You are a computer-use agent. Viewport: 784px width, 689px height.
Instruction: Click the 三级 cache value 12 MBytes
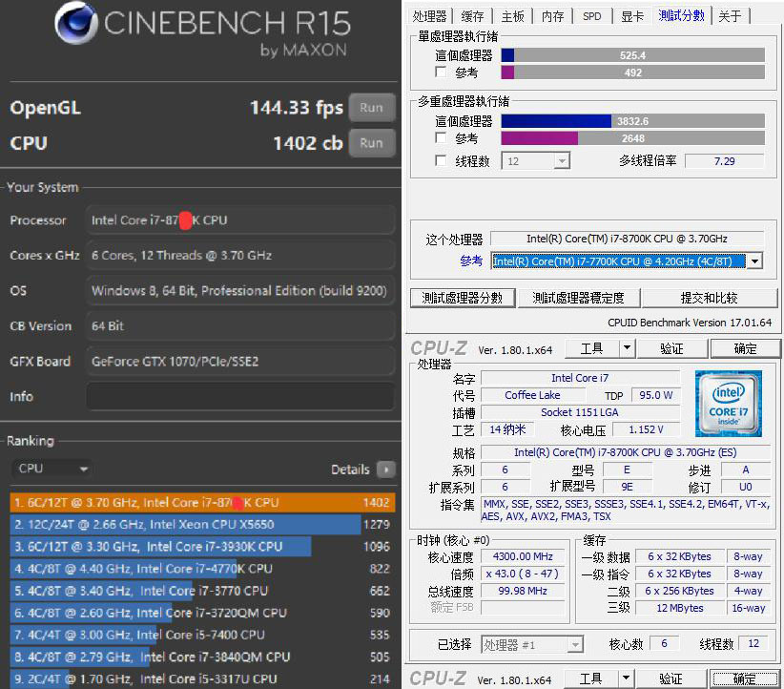[680, 608]
